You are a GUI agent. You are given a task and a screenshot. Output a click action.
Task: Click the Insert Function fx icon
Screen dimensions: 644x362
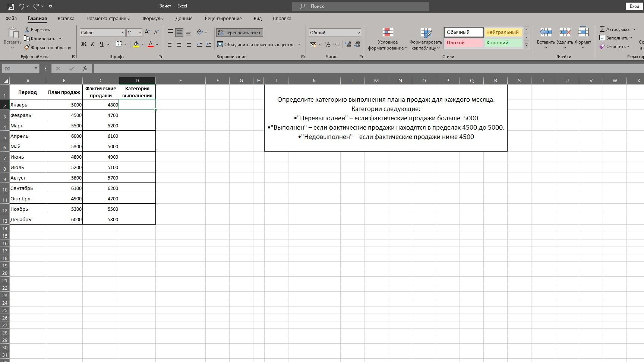tap(85, 69)
